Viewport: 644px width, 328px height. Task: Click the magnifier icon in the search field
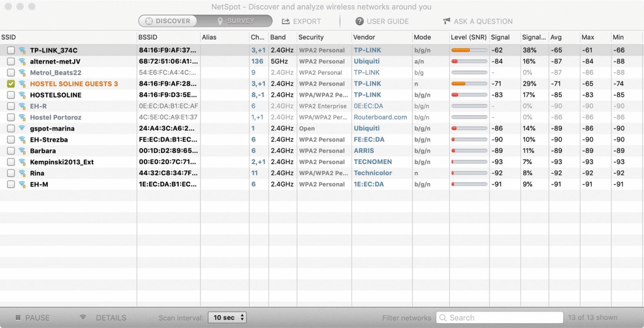click(443, 318)
